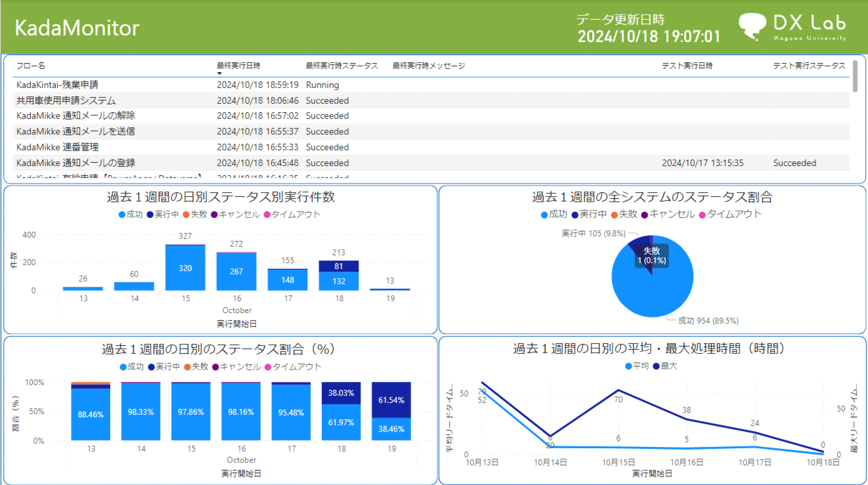Click 実行中 legend item in 日別のステータス割合（%） chart

[164, 367]
